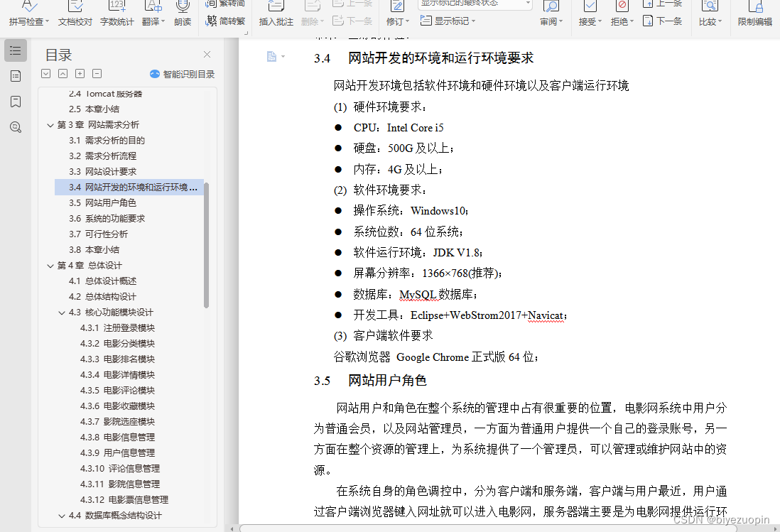Click the translate (翻译) icon

(153, 7)
